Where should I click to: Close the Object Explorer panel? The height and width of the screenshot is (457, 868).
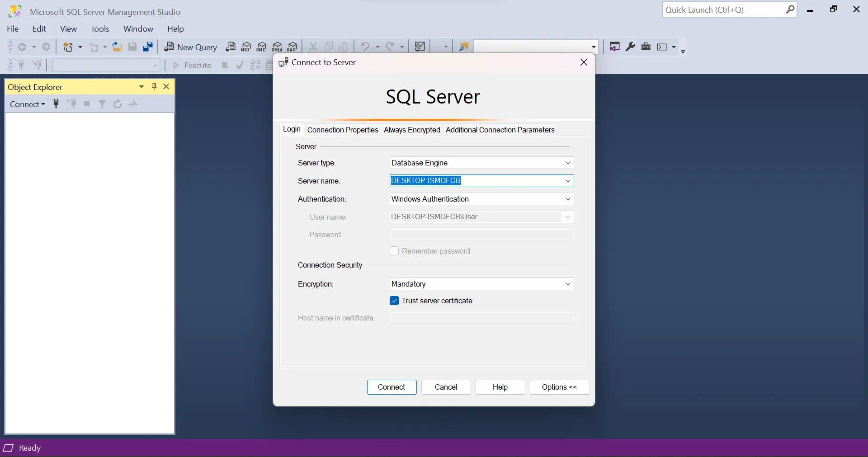[166, 86]
